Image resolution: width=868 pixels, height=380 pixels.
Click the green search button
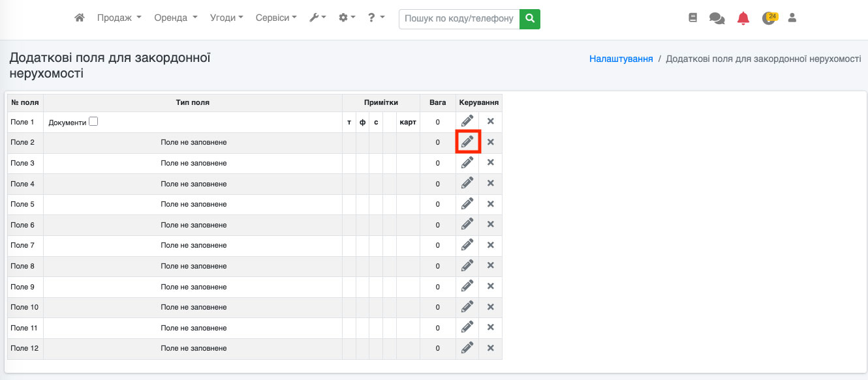pyautogui.click(x=530, y=18)
